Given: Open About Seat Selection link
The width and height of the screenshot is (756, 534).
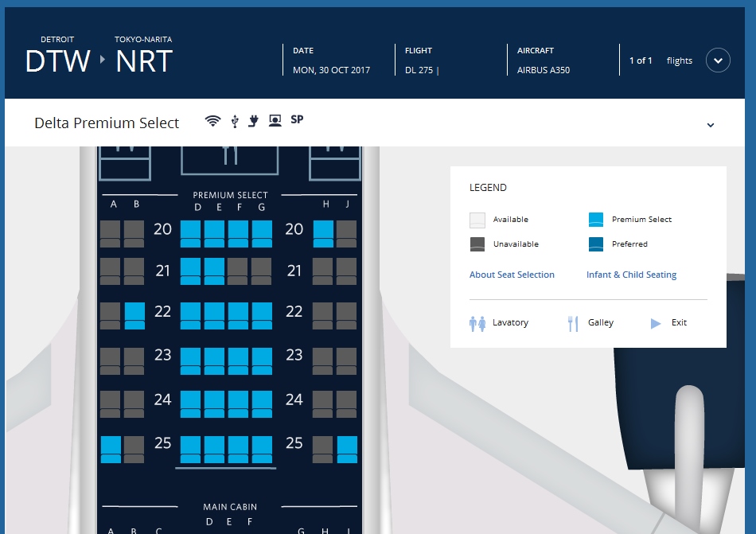Looking at the screenshot, I should 512,275.
